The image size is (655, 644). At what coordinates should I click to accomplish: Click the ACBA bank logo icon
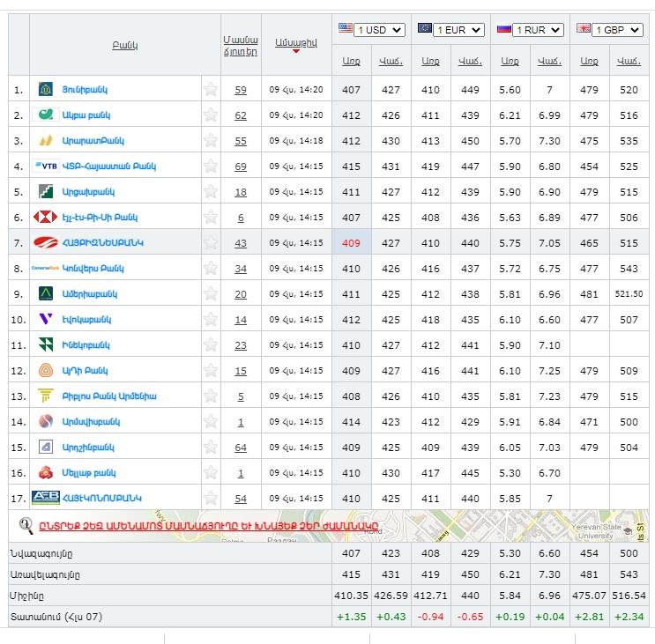point(45,115)
